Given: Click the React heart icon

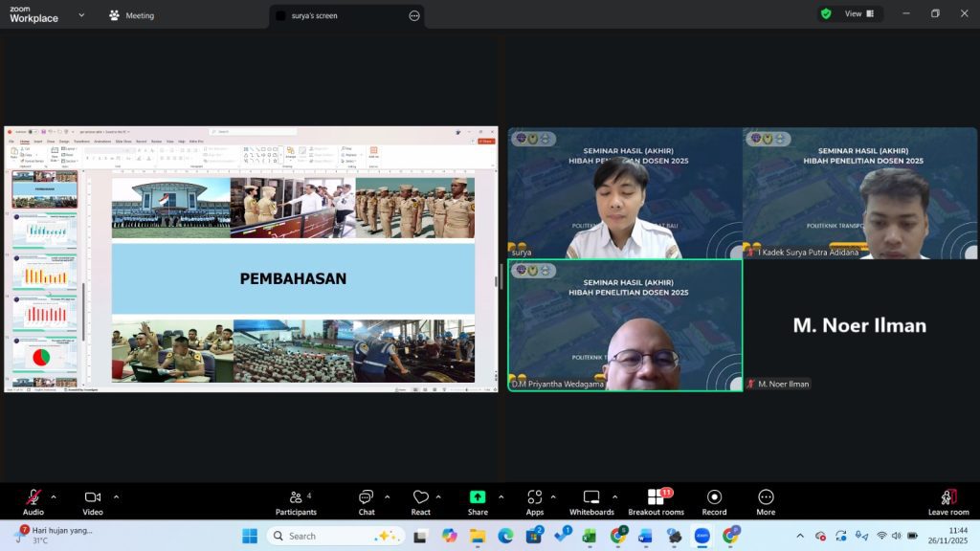Looking at the screenshot, I should pyautogui.click(x=420, y=497).
